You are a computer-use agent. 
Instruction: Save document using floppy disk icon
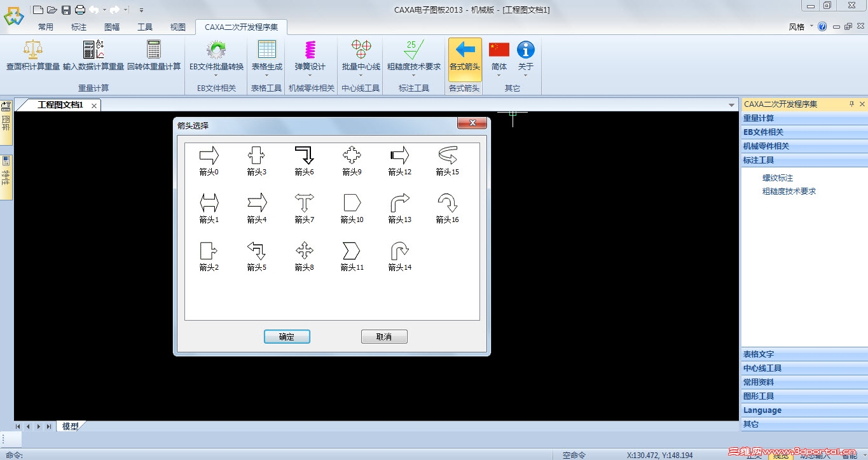(65, 10)
